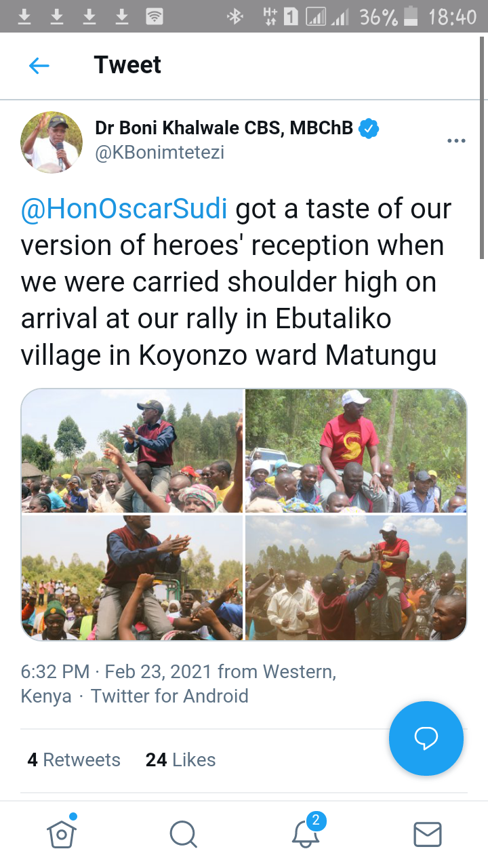Tap the verified badge beside the name
The image size is (488, 868).
[x=369, y=128]
